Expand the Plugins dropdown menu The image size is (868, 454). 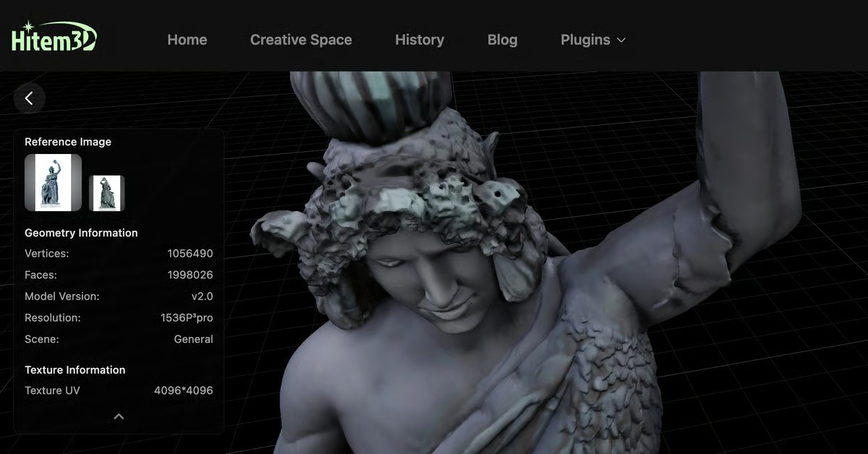coord(585,40)
